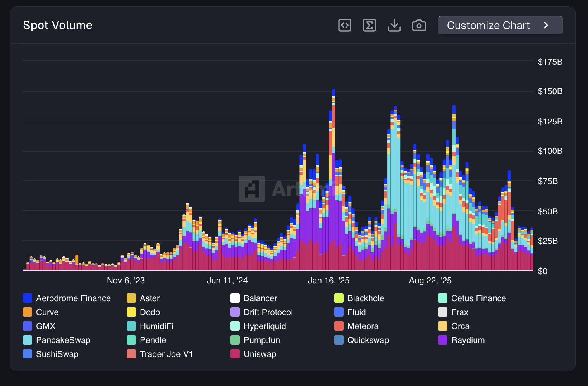Open the Customize Chart panel

[x=500, y=25]
